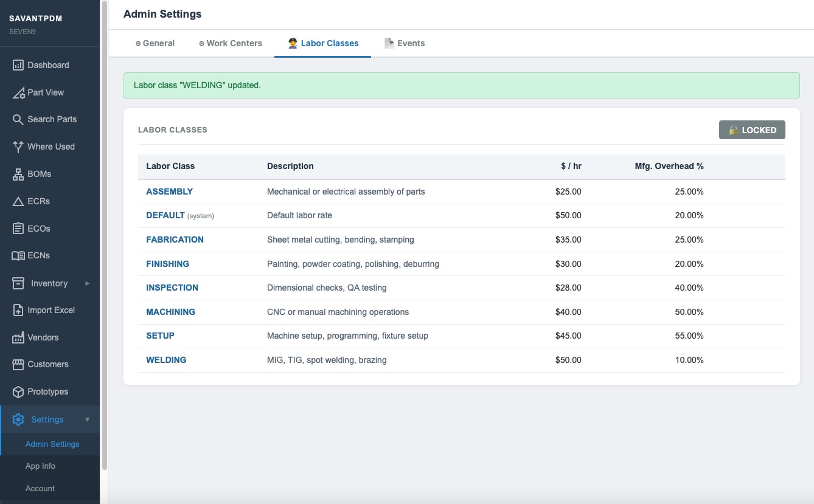The width and height of the screenshot is (814, 504).
Task: Click the Part View icon
Action: [18, 92]
